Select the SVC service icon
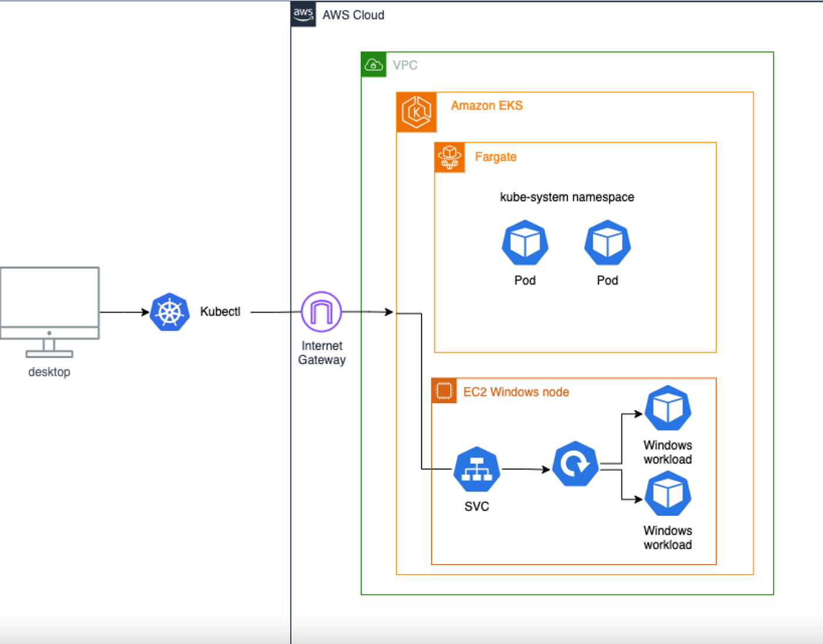This screenshot has width=823, height=644. pos(477,469)
